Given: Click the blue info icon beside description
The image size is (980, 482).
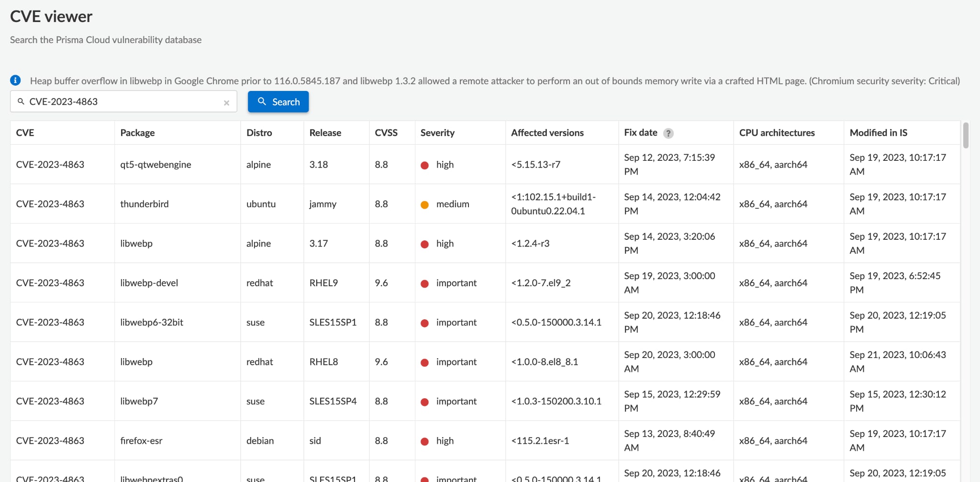Looking at the screenshot, I should [15, 80].
